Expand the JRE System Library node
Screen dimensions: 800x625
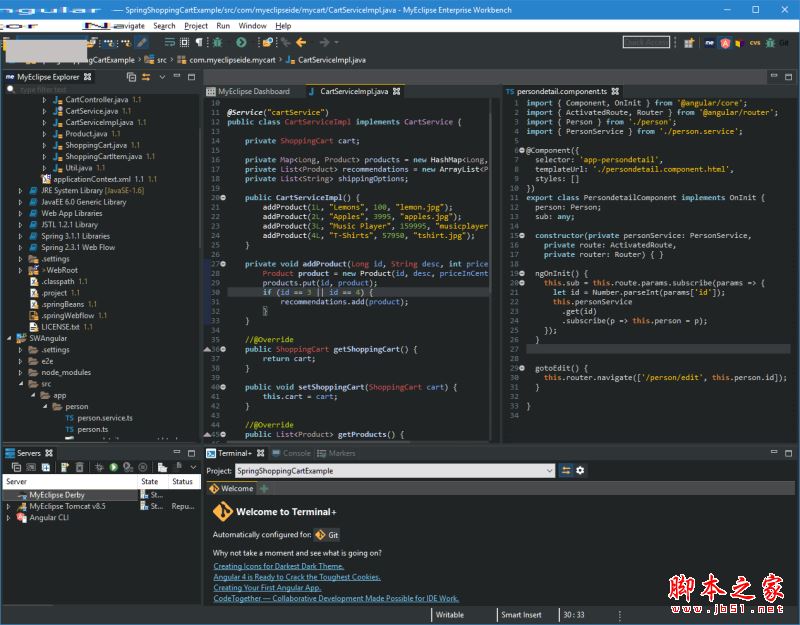coord(20,191)
